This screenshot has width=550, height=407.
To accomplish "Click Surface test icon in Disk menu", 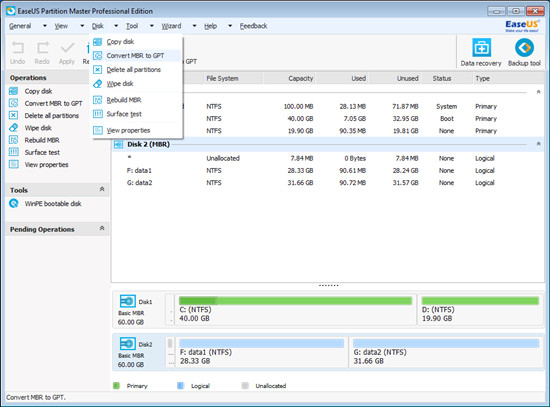I will (x=98, y=114).
